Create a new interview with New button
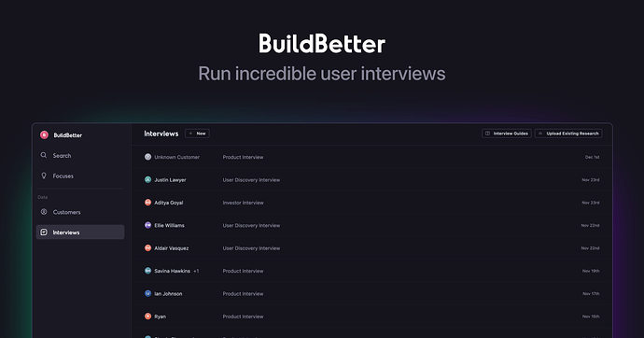Image resolution: width=644 pixels, height=338 pixels. click(x=197, y=134)
